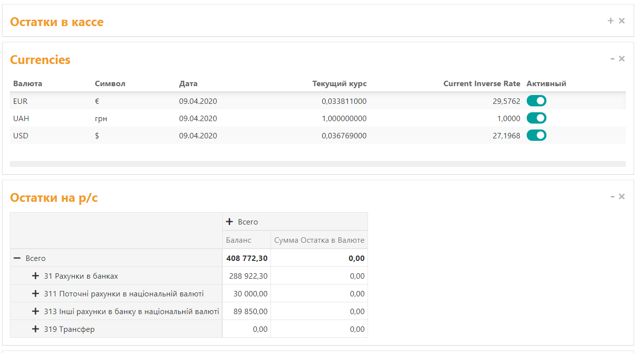The width and height of the screenshot is (644, 353).
Task: Close the Остатки в кассе panel
Action: [622, 21]
